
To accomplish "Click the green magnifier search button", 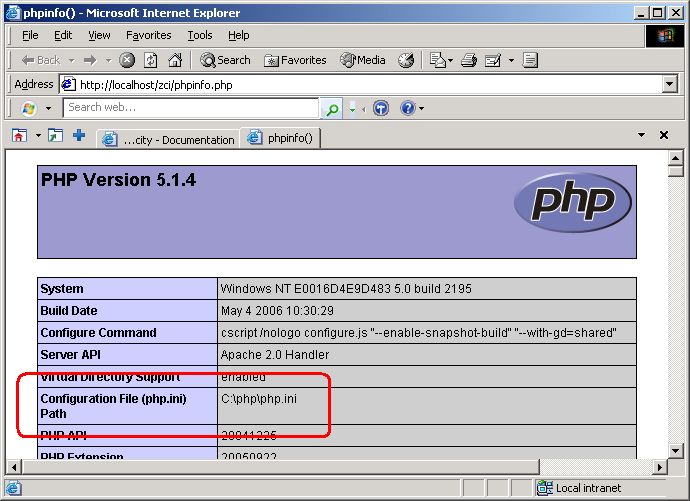I will pyautogui.click(x=332, y=108).
